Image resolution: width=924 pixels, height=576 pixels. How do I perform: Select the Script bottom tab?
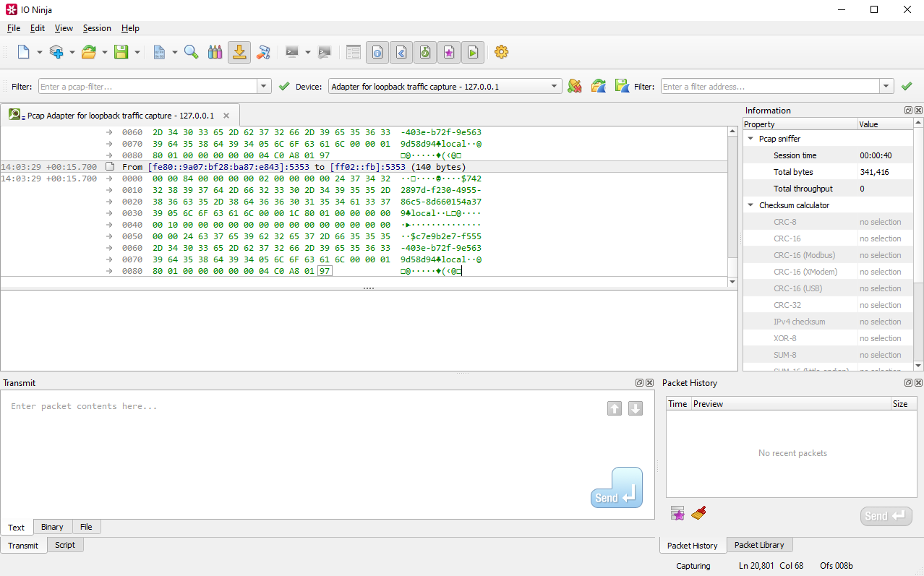65,545
